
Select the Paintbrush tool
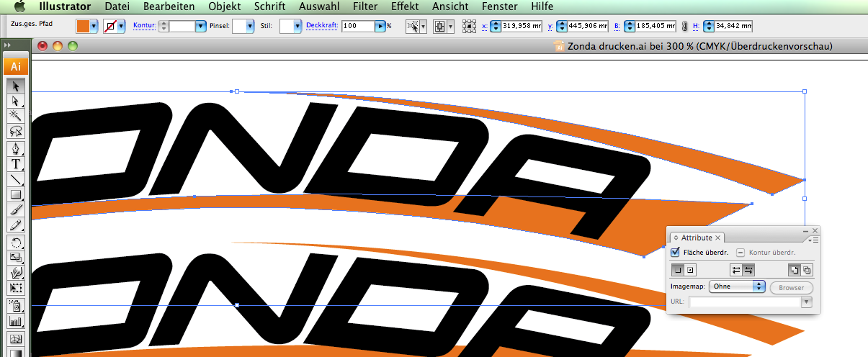16,209
